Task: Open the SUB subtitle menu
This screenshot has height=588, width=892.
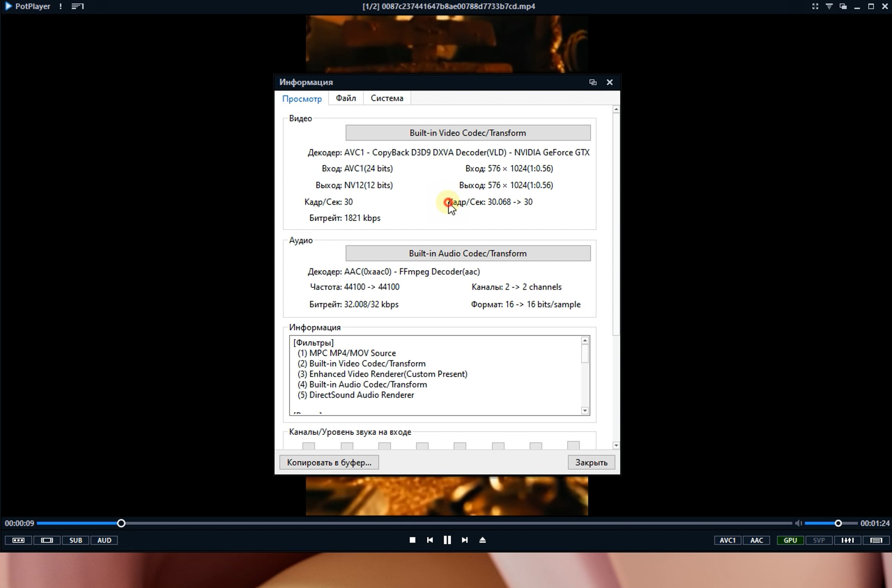Action: 75,540
